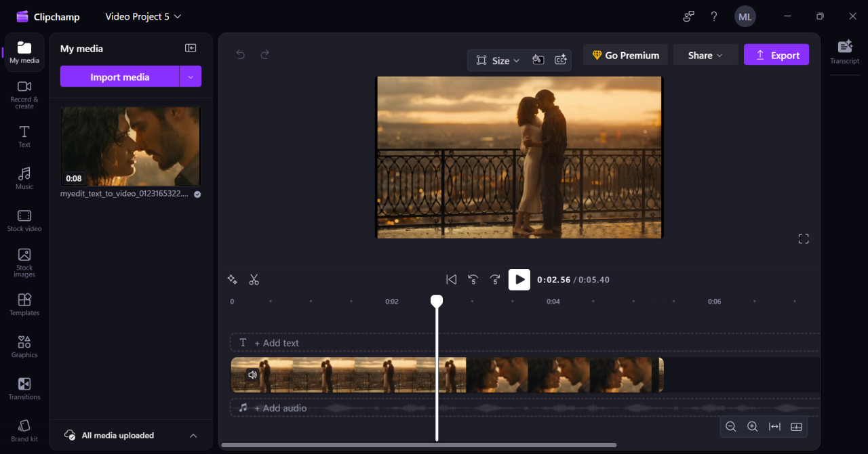Viewport: 868px width, 454px height.
Task: Click the split scissors tool
Action: [254, 279]
